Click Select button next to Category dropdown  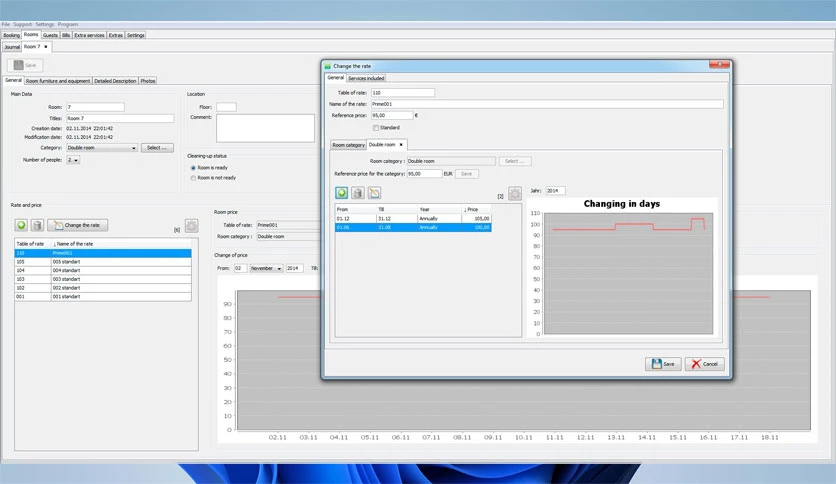pos(157,148)
